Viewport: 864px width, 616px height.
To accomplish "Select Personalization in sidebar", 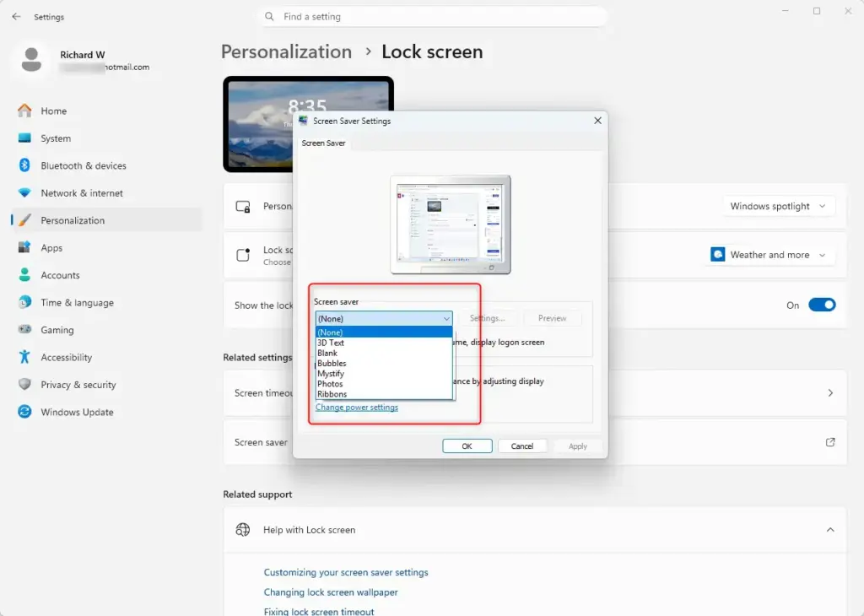I will click(107, 220).
